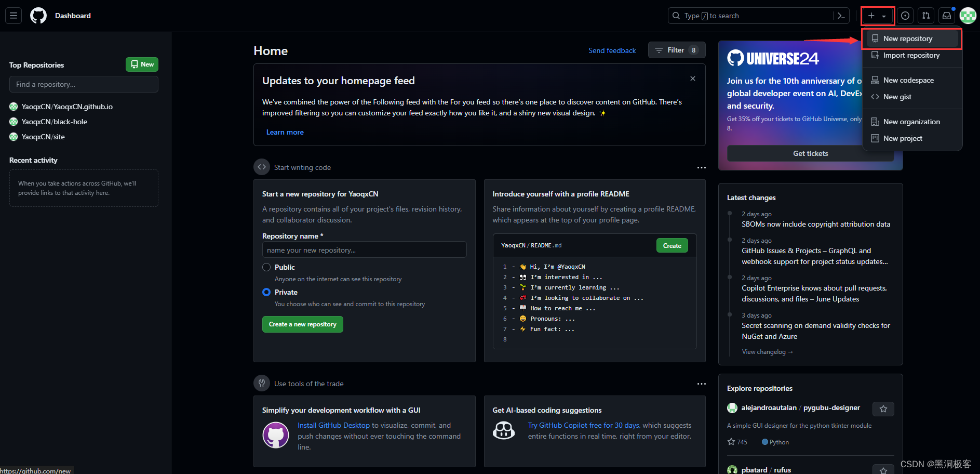Click the green New button in Top Repositories

tap(142, 64)
